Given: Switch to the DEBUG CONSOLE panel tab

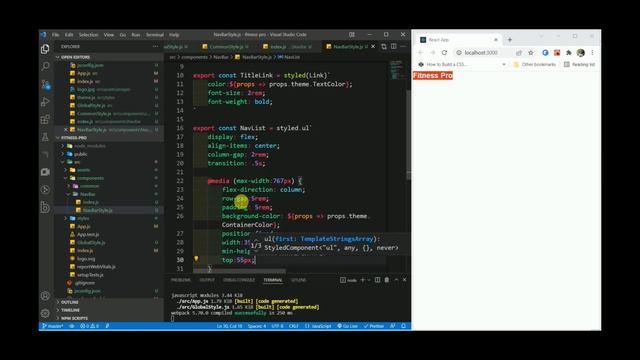Looking at the screenshot, I should [239, 280].
